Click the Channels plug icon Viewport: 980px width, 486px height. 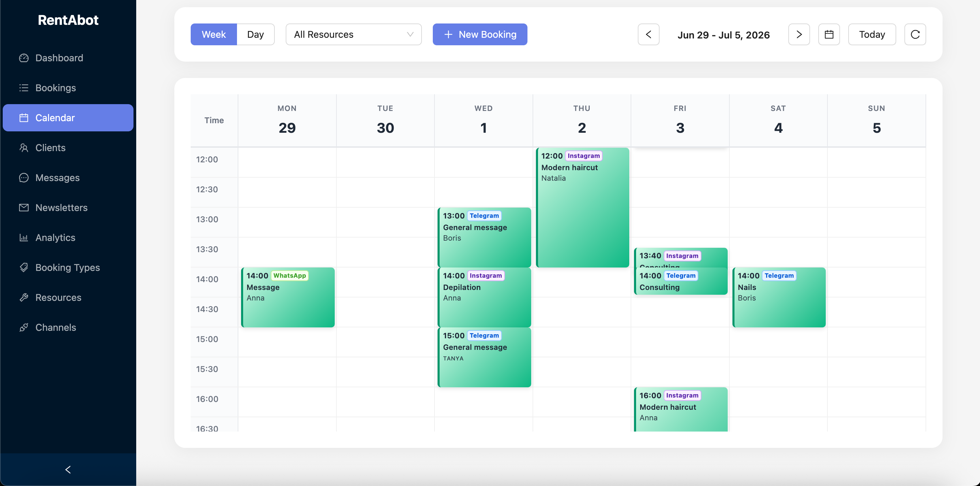[x=23, y=327]
